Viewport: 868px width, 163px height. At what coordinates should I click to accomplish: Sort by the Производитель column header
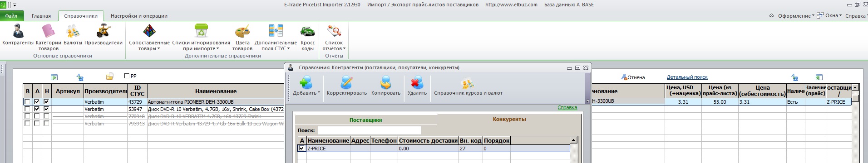(x=105, y=91)
